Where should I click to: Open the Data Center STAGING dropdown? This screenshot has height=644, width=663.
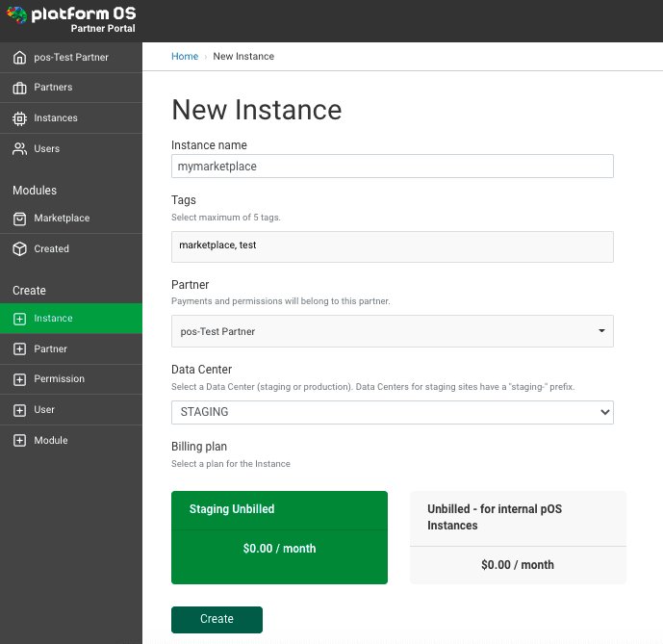click(393, 413)
